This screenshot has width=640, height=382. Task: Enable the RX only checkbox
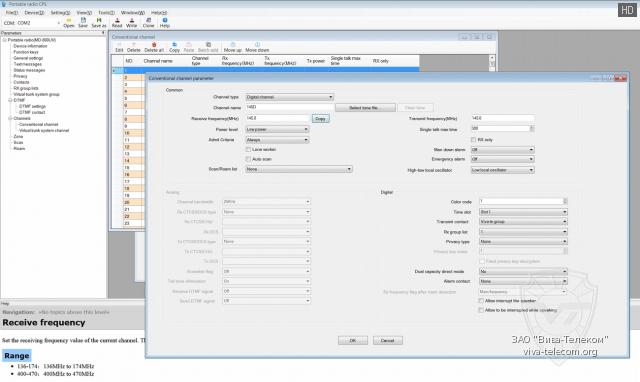473,140
